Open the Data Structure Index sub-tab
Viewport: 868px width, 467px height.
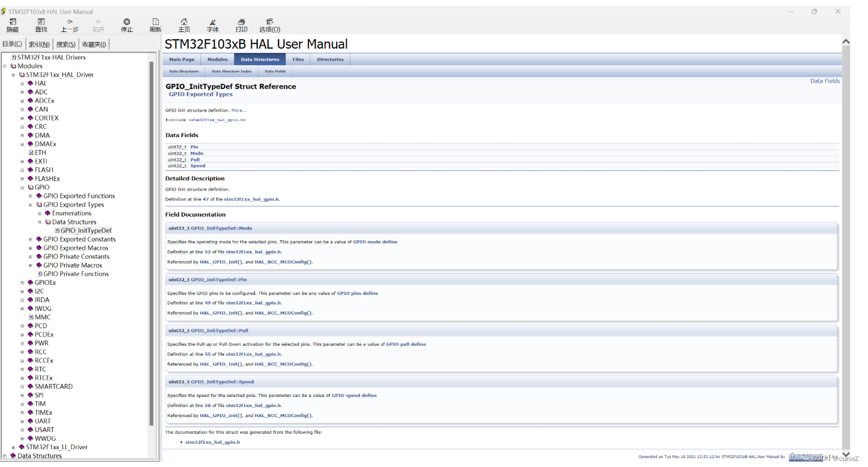tap(232, 71)
